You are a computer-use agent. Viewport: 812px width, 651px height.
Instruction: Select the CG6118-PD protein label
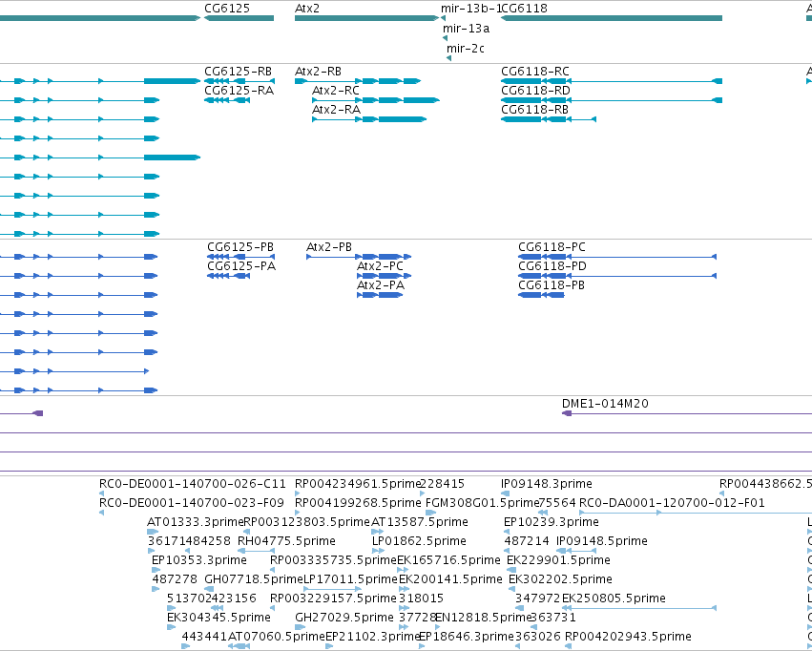pyautogui.click(x=552, y=266)
